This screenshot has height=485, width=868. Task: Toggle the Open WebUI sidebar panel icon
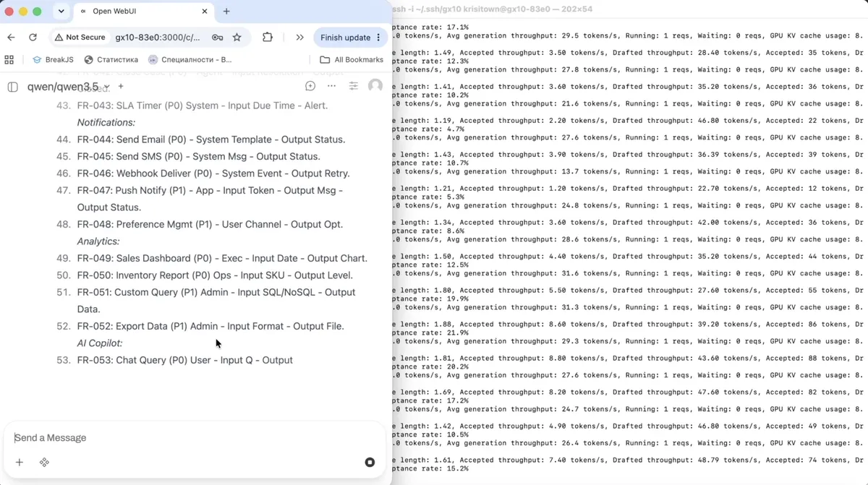tap(12, 87)
